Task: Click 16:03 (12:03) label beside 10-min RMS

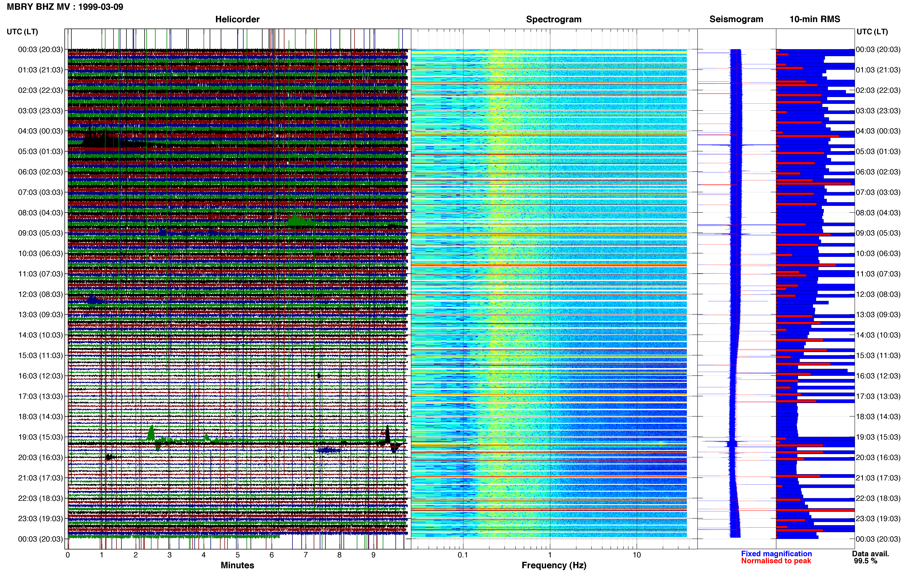Action: (878, 376)
